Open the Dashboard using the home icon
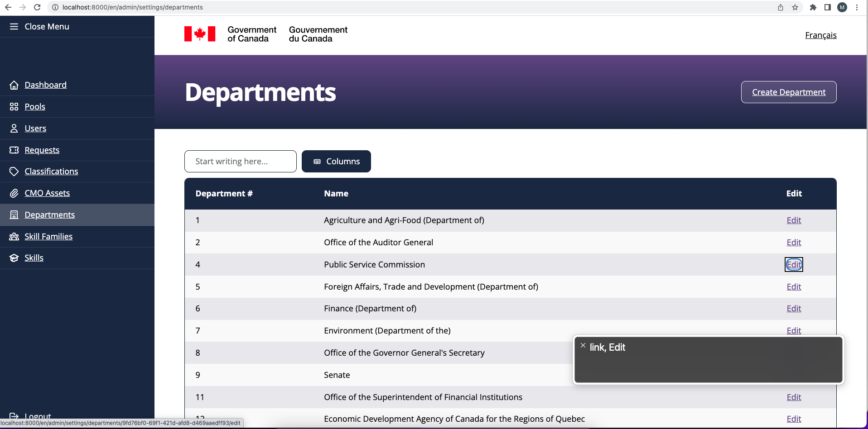The height and width of the screenshot is (429, 868). tap(14, 85)
